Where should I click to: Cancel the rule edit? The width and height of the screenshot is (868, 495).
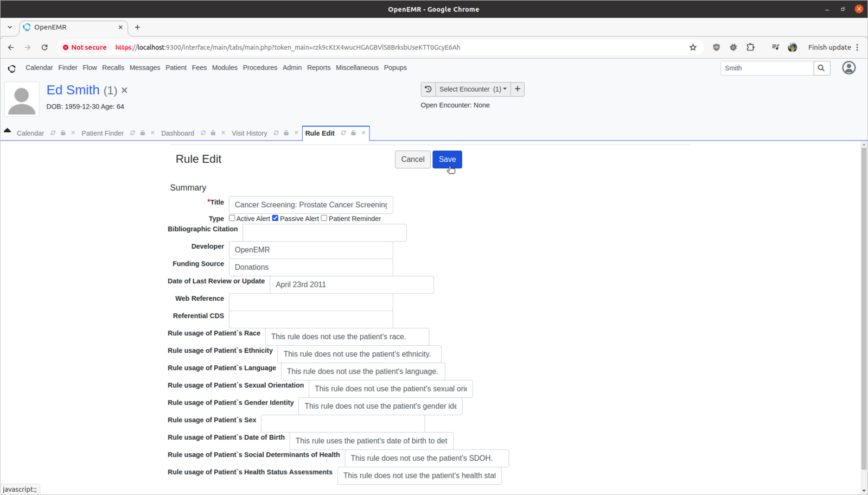point(412,160)
